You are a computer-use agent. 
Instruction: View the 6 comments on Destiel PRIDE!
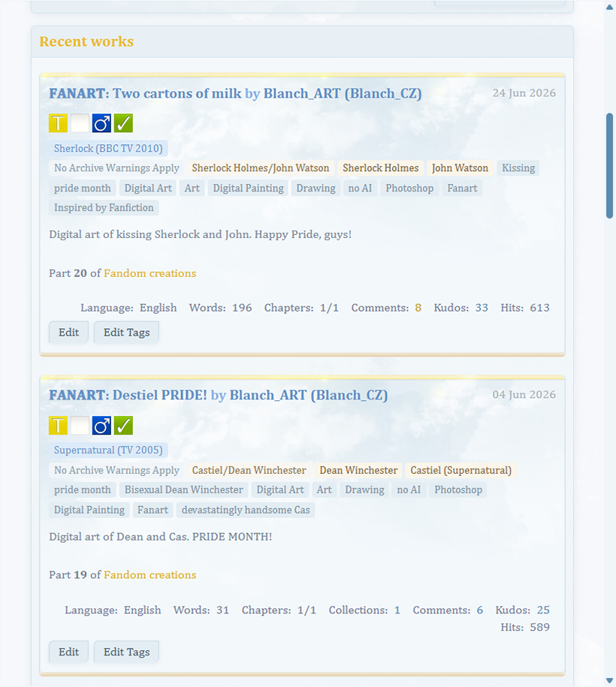tap(480, 610)
